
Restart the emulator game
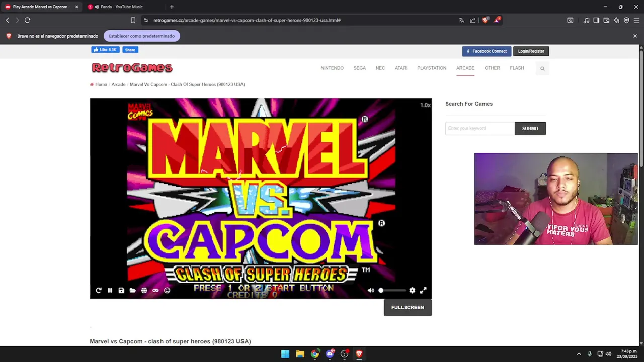(99, 290)
